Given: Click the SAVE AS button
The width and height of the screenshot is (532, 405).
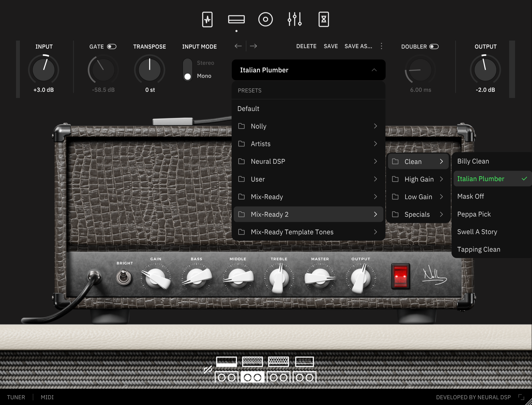Looking at the screenshot, I should tap(358, 46).
